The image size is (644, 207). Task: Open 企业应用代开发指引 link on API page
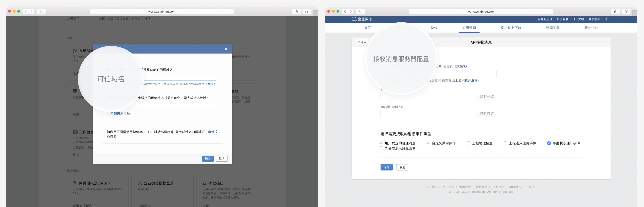[466, 81]
